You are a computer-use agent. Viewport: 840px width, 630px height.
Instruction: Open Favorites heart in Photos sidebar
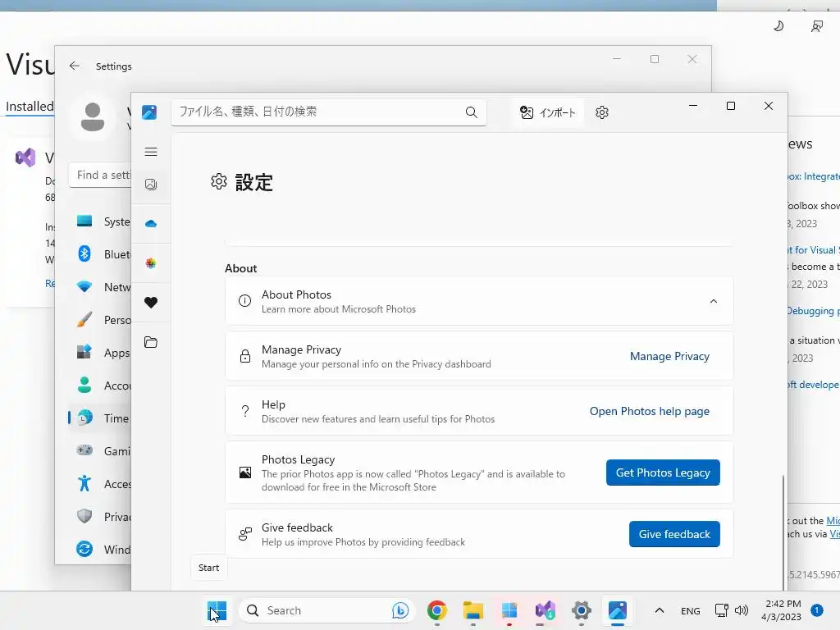151,302
